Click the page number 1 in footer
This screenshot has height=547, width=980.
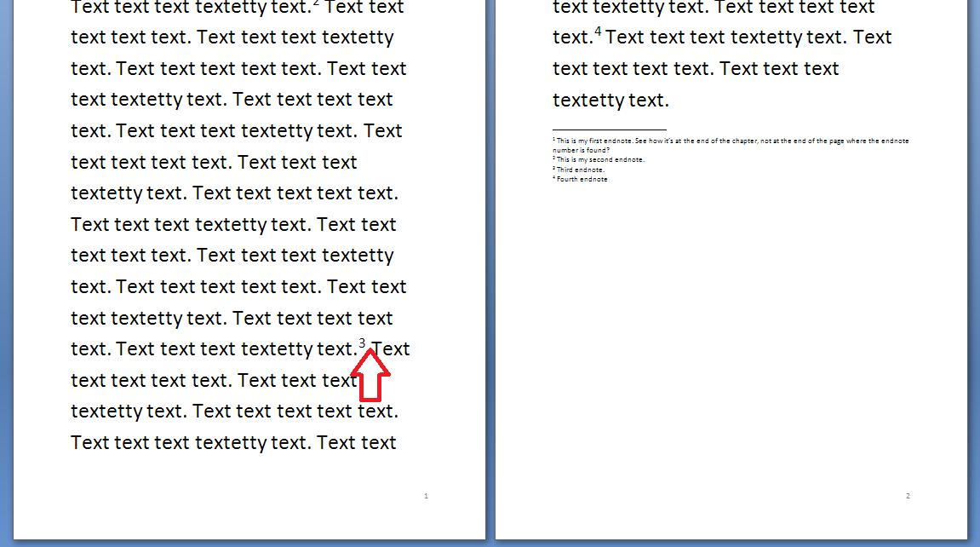point(426,496)
